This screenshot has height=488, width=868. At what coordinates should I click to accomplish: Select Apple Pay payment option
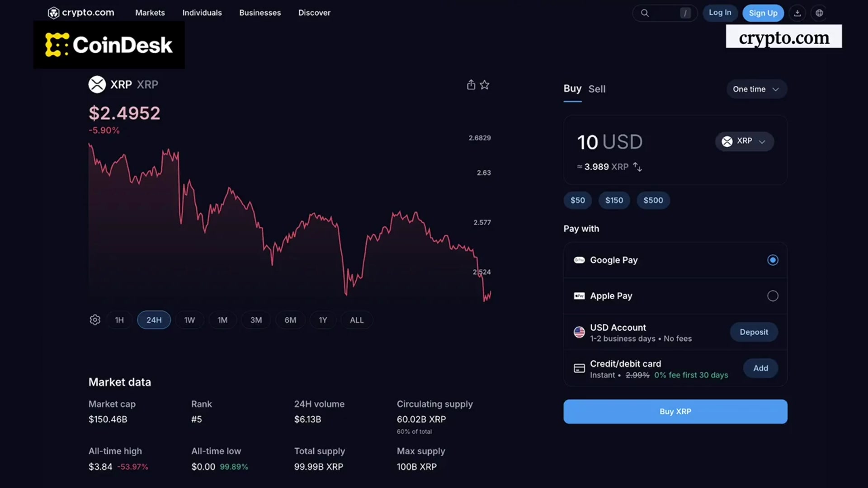pos(773,296)
